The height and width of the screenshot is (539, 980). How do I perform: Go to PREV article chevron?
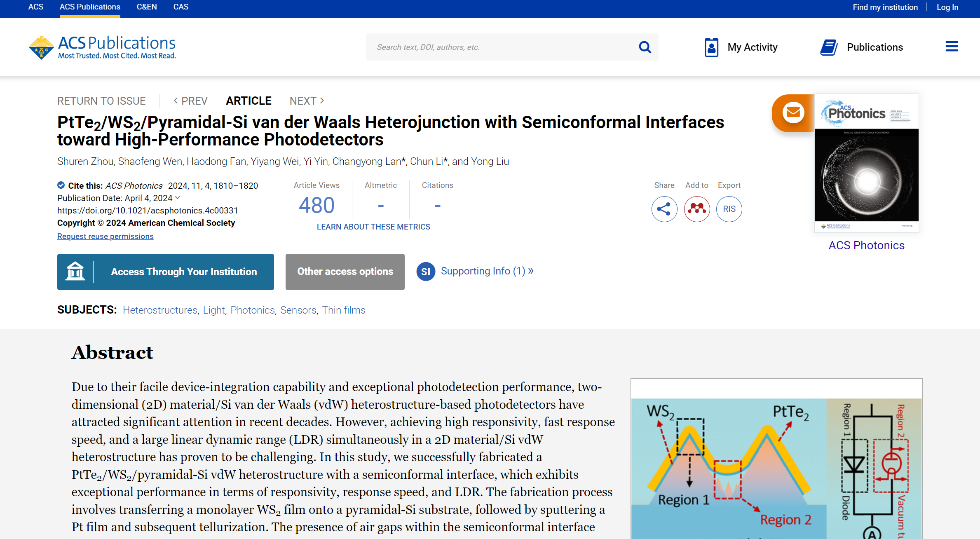point(176,101)
